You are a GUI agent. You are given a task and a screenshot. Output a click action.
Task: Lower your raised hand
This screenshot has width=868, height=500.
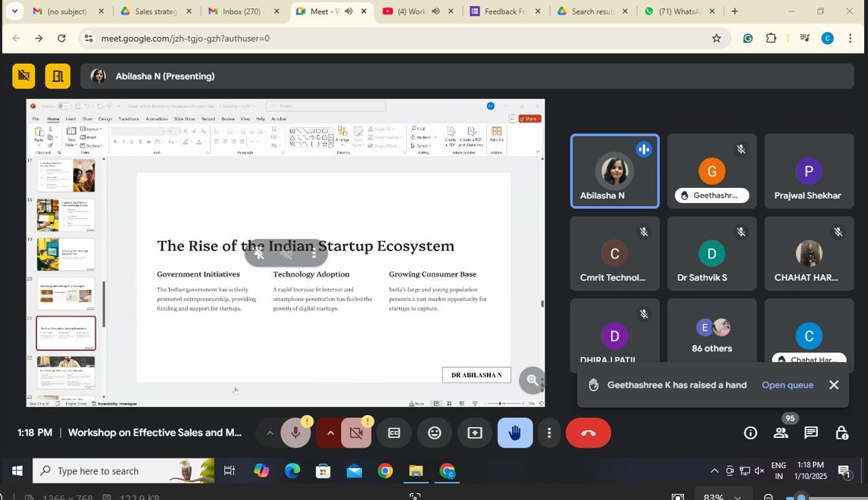(515, 433)
